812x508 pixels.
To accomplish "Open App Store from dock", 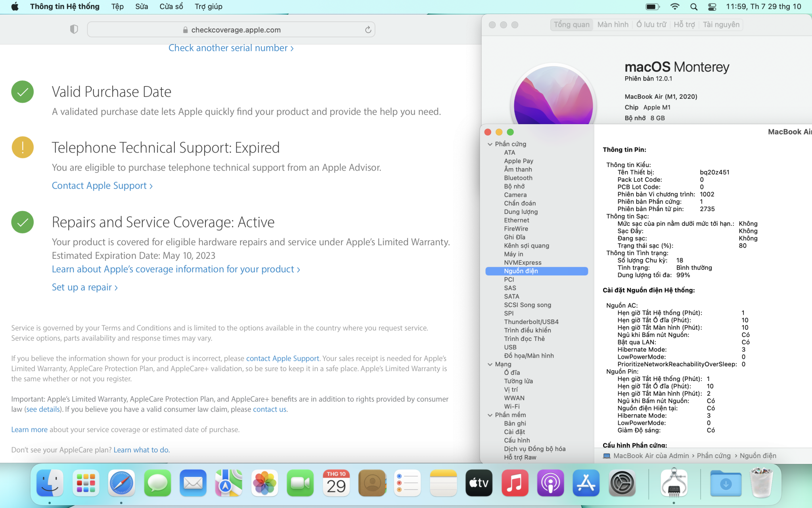I will (x=586, y=483).
